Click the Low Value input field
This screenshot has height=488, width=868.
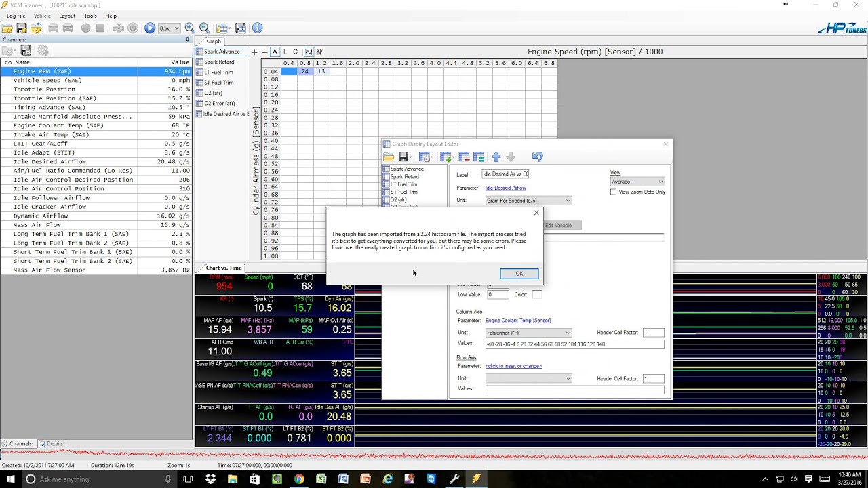click(x=497, y=294)
